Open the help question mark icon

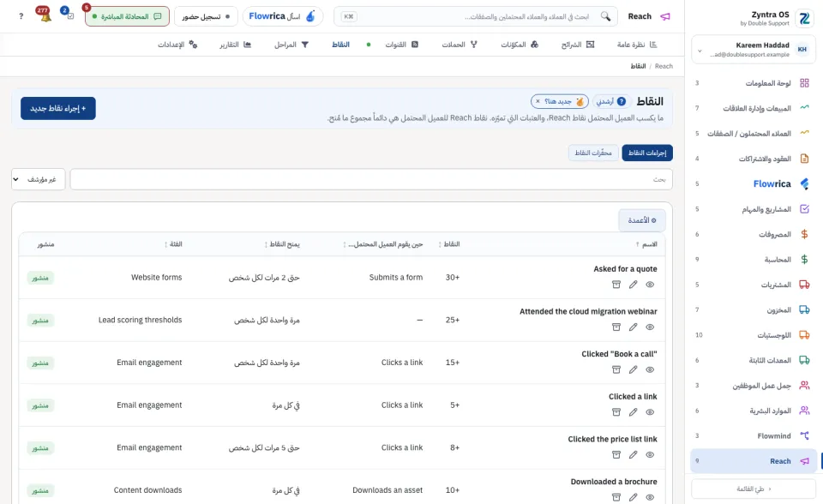pos(21,16)
